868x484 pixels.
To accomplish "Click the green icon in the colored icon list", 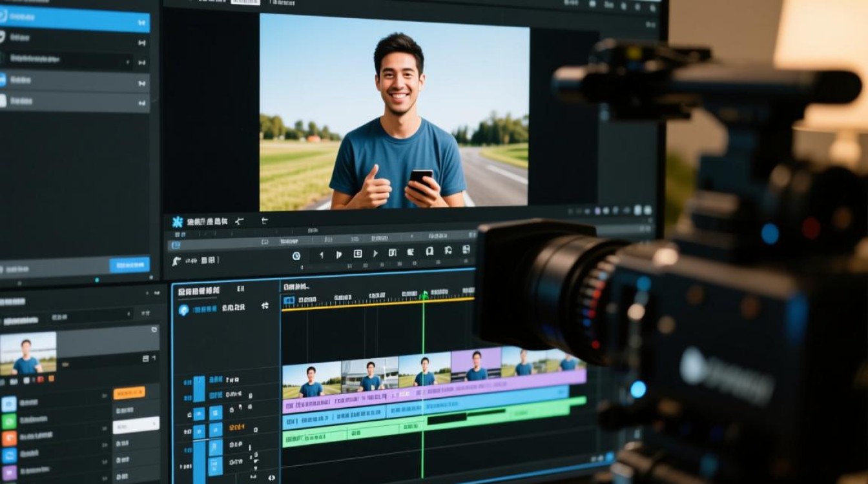I will coord(9,421).
